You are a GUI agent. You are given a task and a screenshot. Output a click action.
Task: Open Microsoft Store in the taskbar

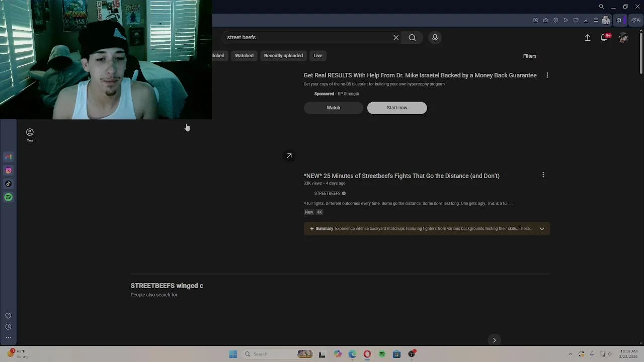click(x=396, y=354)
